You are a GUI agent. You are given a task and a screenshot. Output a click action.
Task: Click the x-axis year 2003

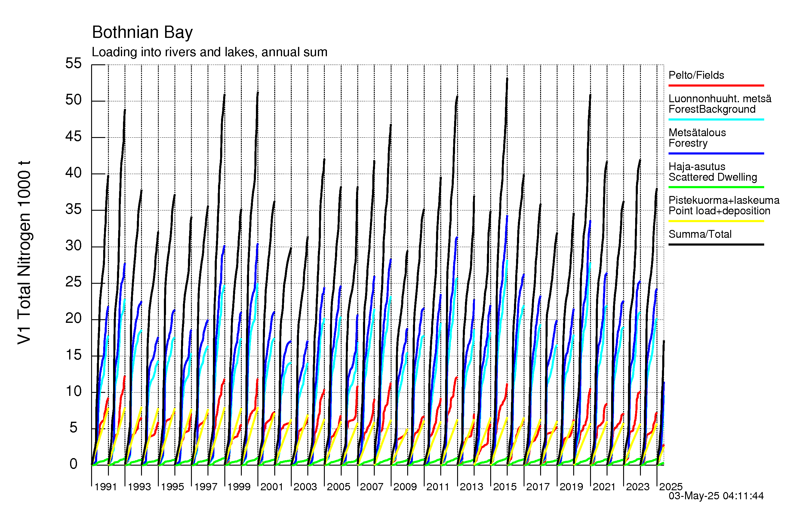click(x=305, y=487)
